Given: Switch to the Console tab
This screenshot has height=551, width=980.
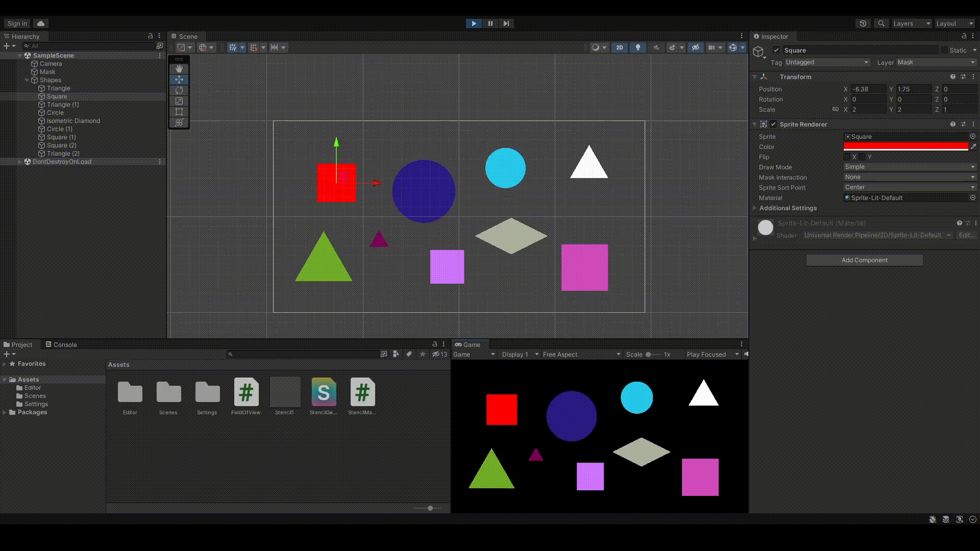Looking at the screenshot, I should [x=61, y=345].
